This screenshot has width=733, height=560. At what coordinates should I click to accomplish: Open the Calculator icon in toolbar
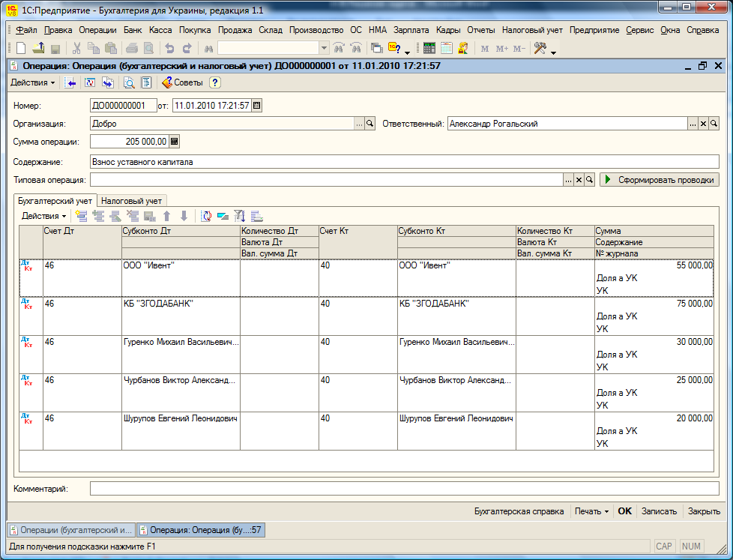pyautogui.click(x=429, y=48)
